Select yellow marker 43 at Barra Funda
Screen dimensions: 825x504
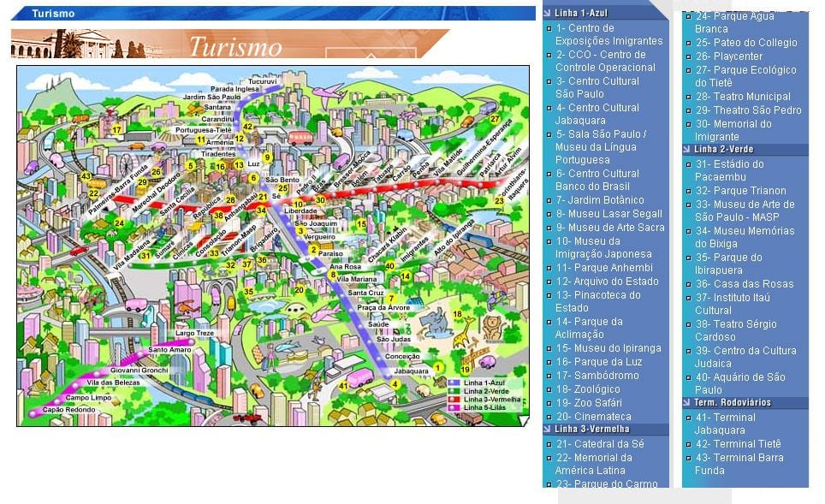click(x=86, y=176)
